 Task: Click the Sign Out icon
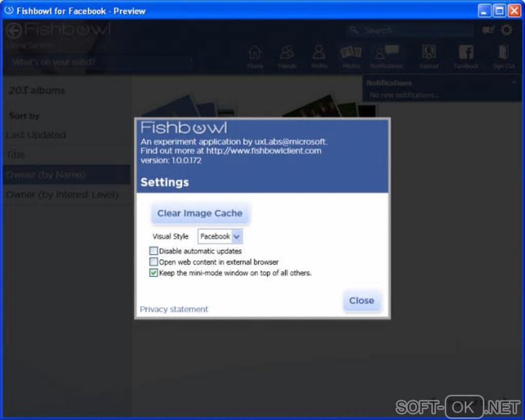[x=503, y=57]
